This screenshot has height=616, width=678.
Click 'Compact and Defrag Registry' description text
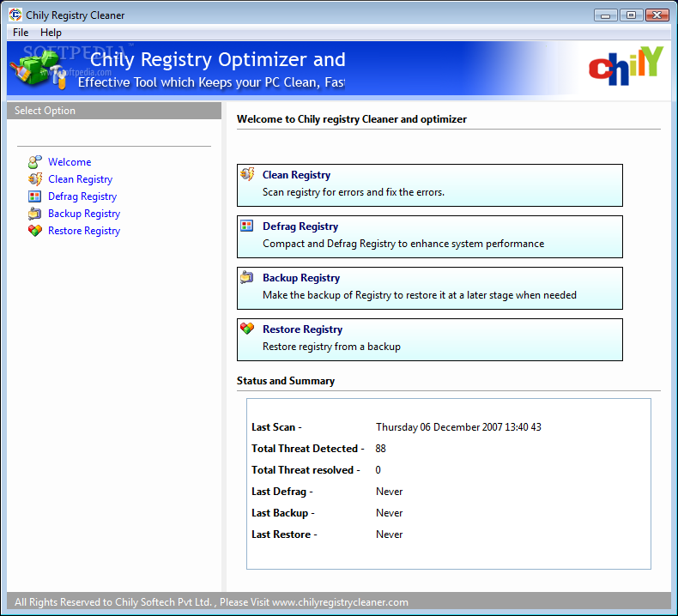tap(403, 244)
